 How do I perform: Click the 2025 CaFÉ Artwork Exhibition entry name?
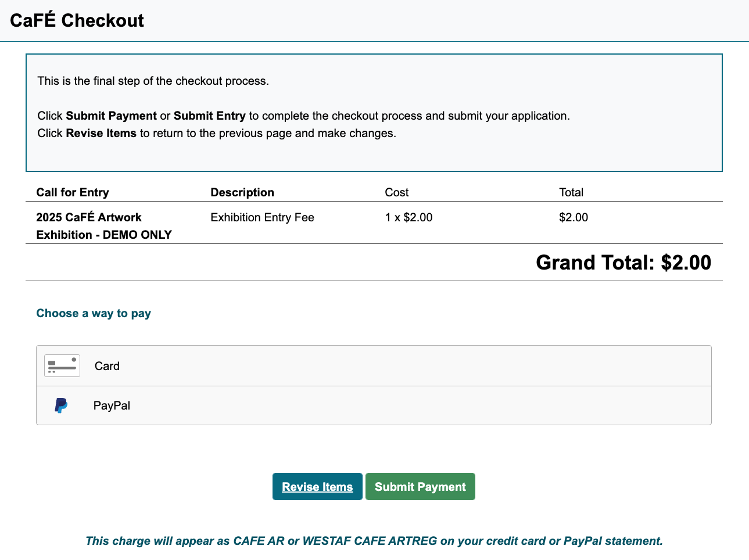[x=103, y=226]
